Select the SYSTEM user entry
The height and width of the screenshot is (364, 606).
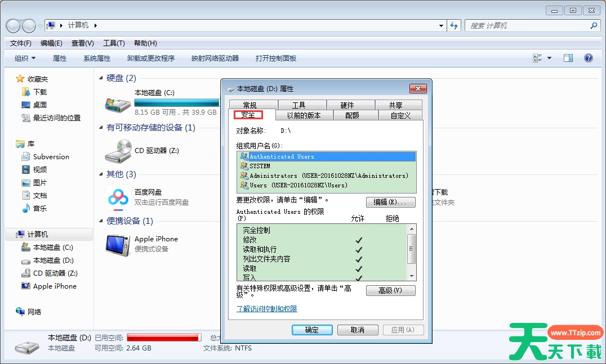click(x=260, y=166)
